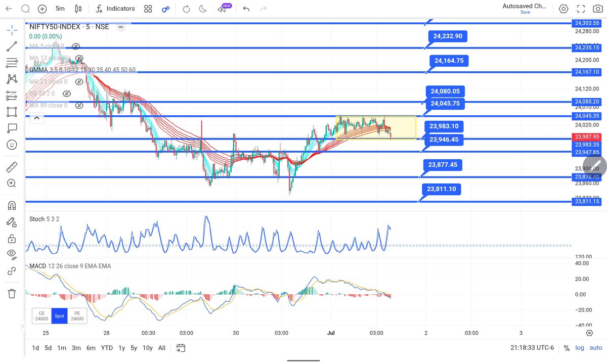607x364 pixels.
Task: Select the ruler measure tool
Action: pyautogui.click(x=12, y=166)
